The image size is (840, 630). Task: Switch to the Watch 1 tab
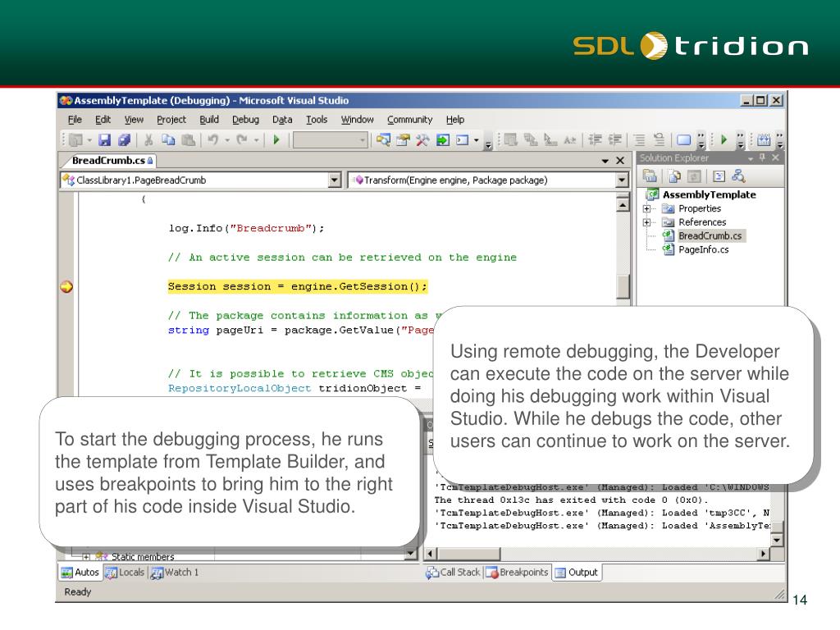(175, 572)
